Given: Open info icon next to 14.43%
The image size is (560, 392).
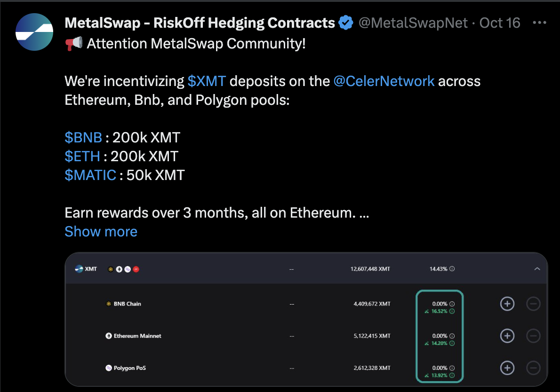Looking at the screenshot, I should (x=452, y=268).
